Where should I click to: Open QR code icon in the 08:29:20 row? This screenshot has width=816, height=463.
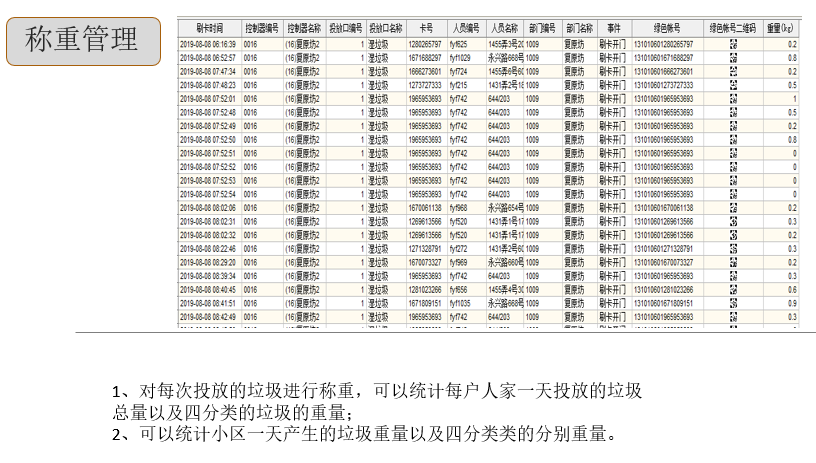click(x=733, y=262)
